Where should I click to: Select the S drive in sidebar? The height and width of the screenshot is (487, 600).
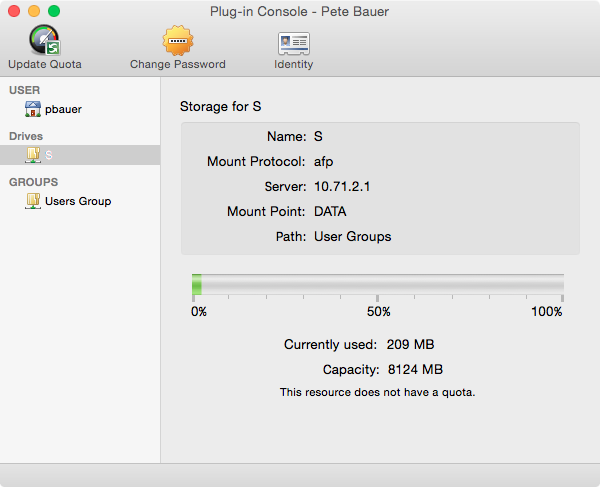click(x=48, y=155)
